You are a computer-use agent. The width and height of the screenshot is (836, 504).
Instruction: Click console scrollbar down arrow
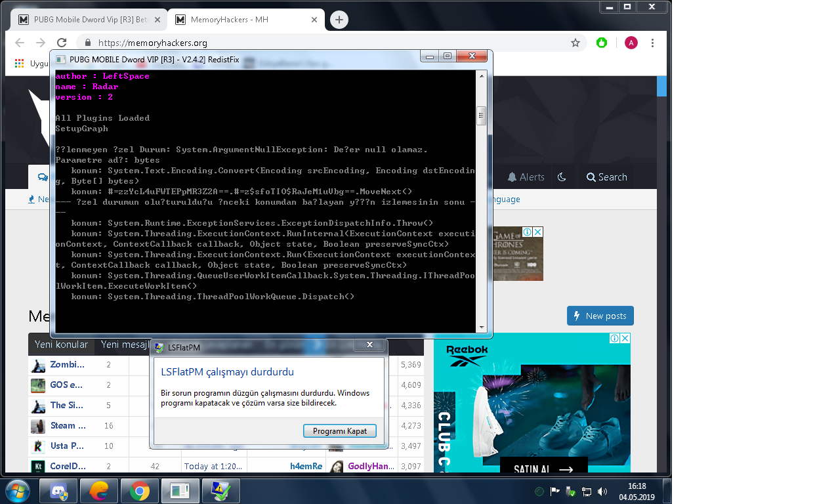click(482, 327)
